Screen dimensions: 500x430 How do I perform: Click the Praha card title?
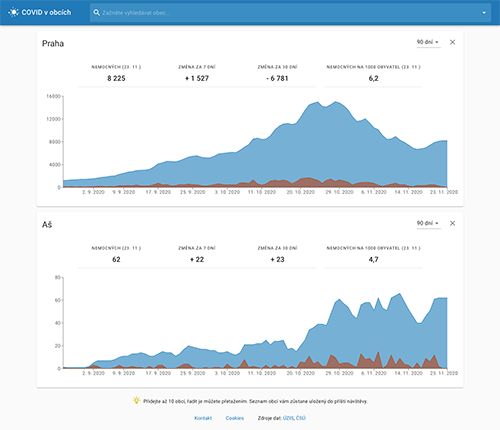click(x=53, y=44)
